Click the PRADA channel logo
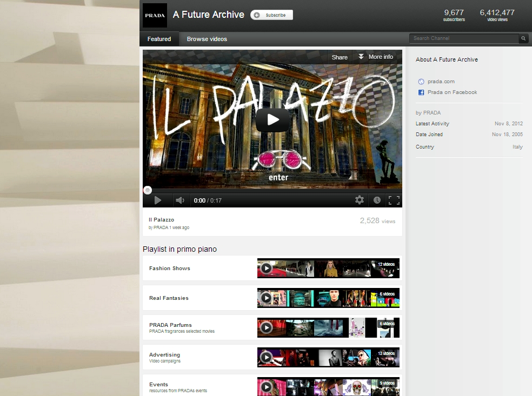This screenshot has height=396, width=532. tap(155, 15)
